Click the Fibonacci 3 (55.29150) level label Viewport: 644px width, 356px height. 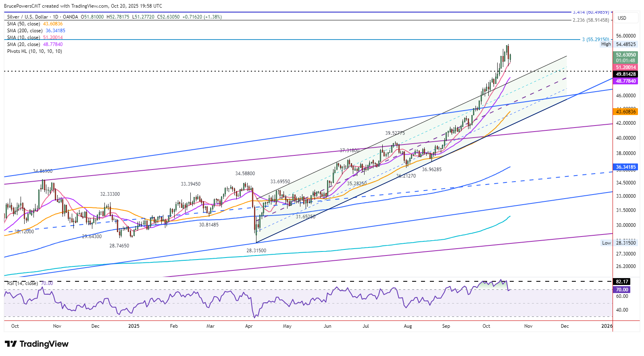tap(595, 40)
